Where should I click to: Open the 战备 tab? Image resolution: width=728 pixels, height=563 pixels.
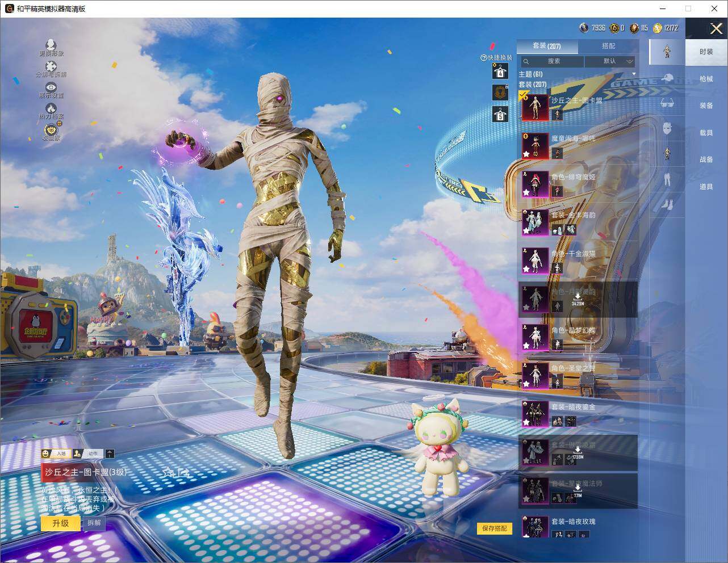706,159
